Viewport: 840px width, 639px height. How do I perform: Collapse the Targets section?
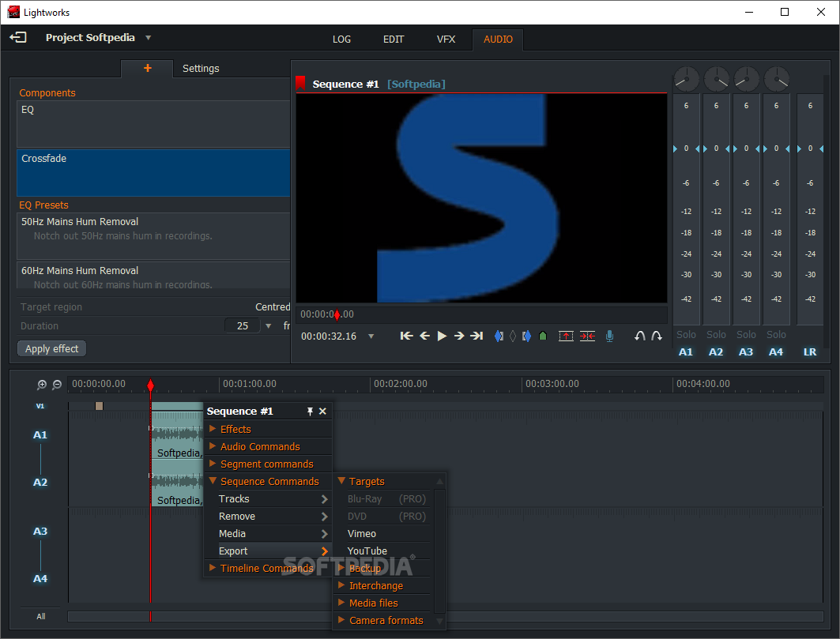click(x=383, y=482)
